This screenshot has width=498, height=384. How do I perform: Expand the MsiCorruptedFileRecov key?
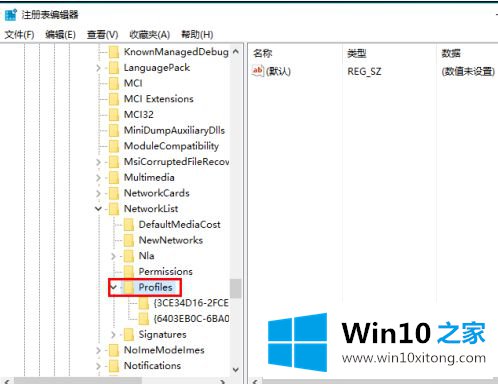98,162
